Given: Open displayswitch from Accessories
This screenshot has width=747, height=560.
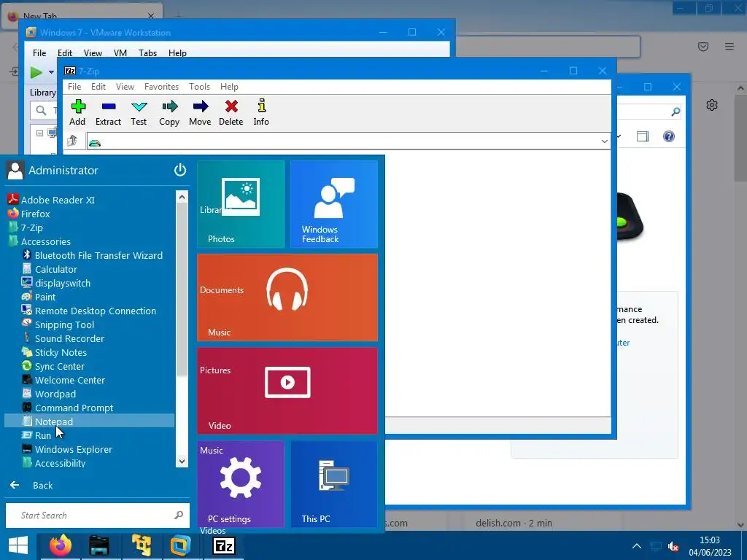Looking at the screenshot, I should tap(56, 283).
